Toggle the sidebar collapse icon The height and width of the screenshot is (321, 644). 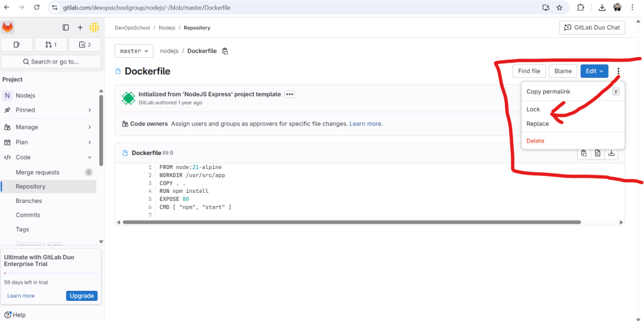[65, 28]
